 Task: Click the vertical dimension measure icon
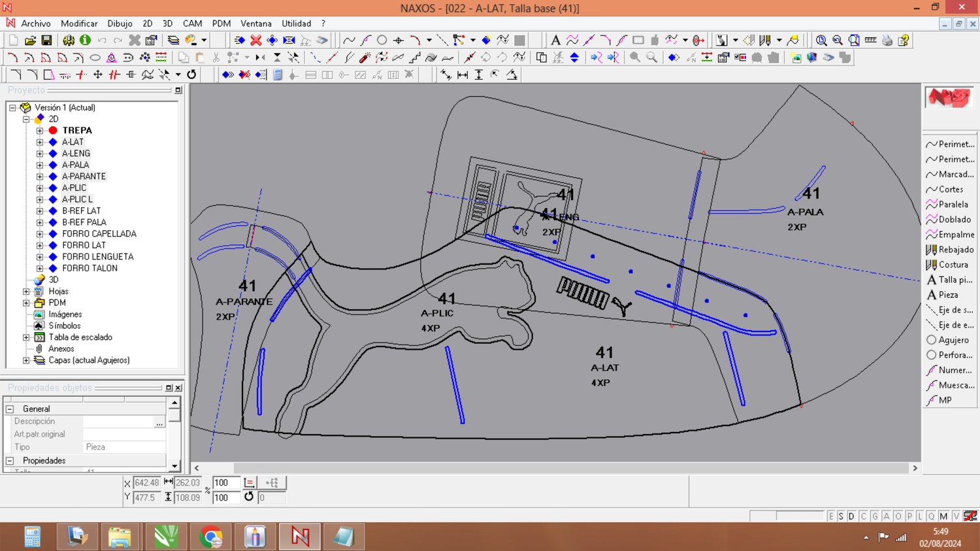479,75
